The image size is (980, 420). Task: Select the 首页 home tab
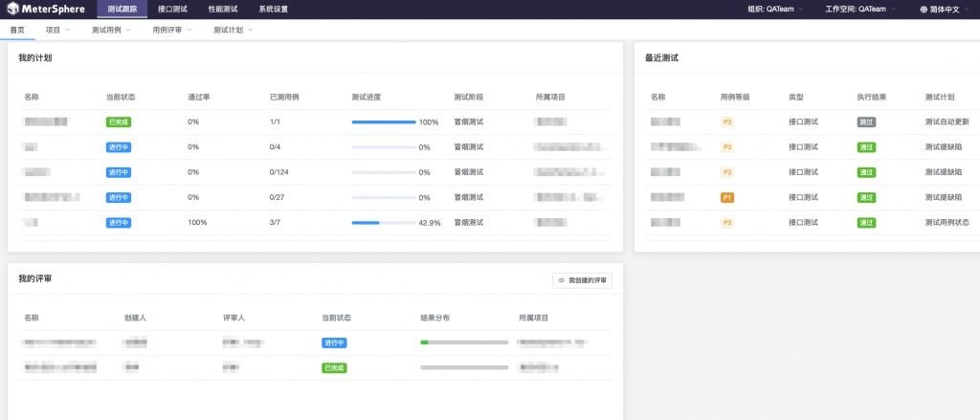coord(17,30)
